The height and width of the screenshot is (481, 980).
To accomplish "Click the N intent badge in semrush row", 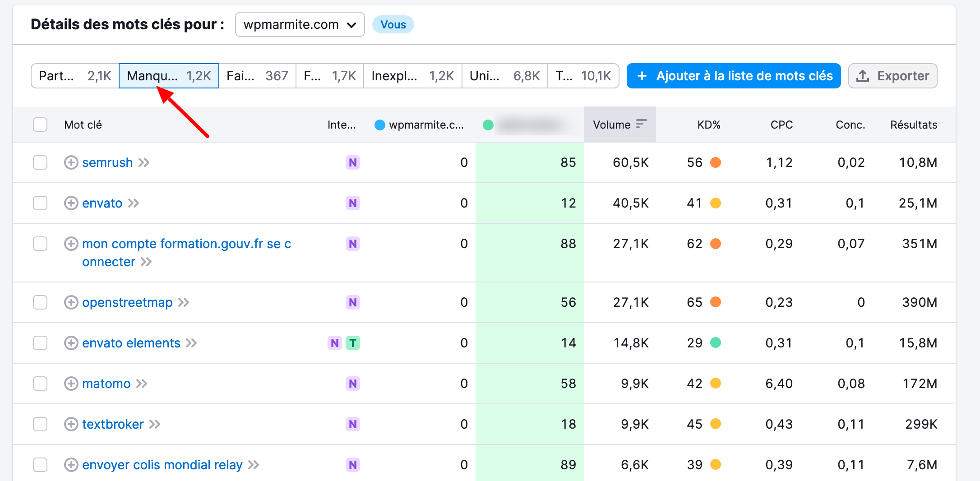I will pyautogui.click(x=353, y=162).
